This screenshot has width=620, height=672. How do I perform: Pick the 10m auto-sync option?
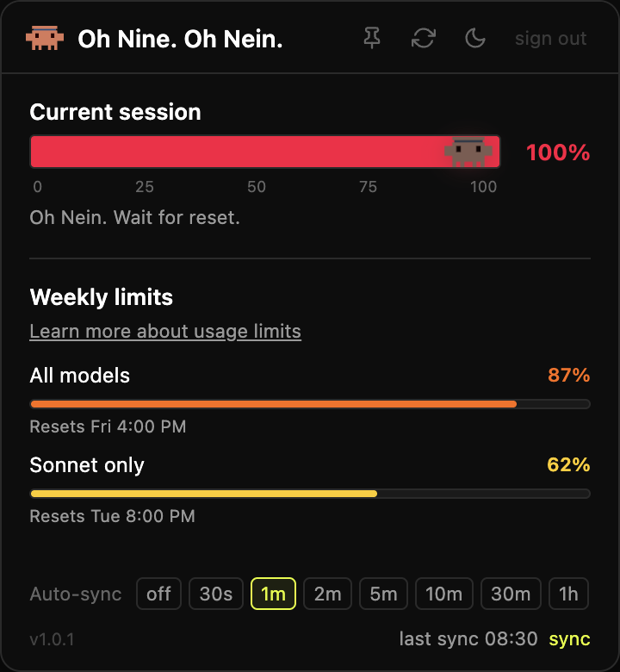click(443, 594)
